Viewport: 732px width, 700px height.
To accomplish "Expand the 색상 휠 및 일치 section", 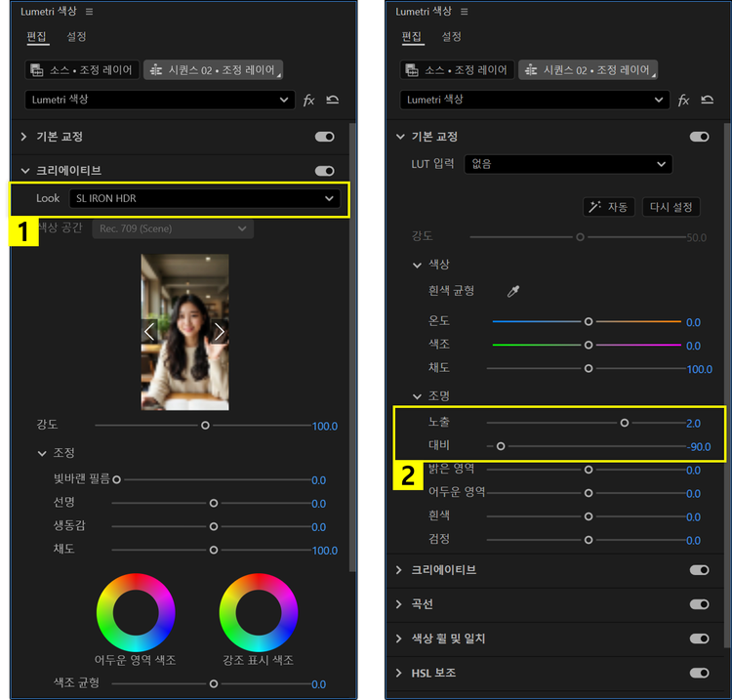I will click(x=398, y=638).
